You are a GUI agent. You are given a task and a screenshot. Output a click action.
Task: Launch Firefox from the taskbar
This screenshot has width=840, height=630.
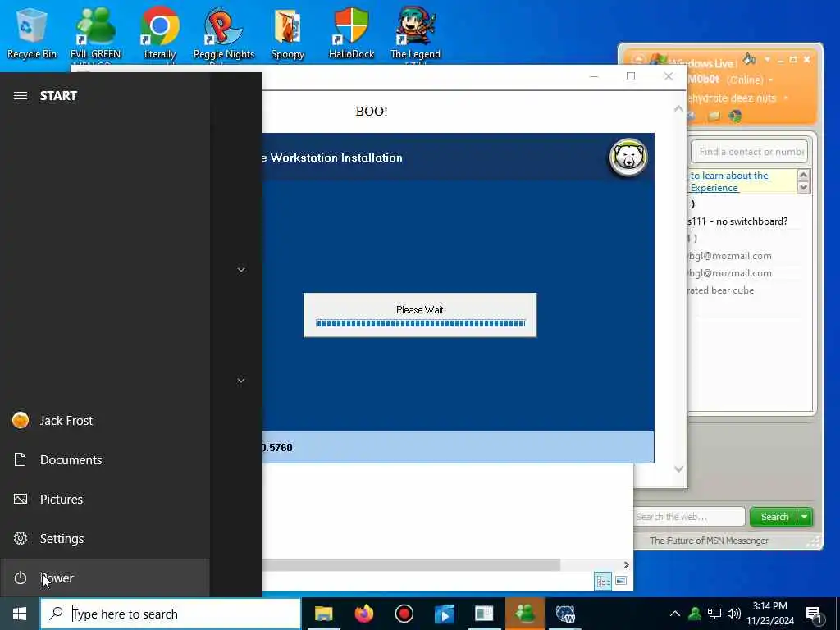[x=363, y=614]
